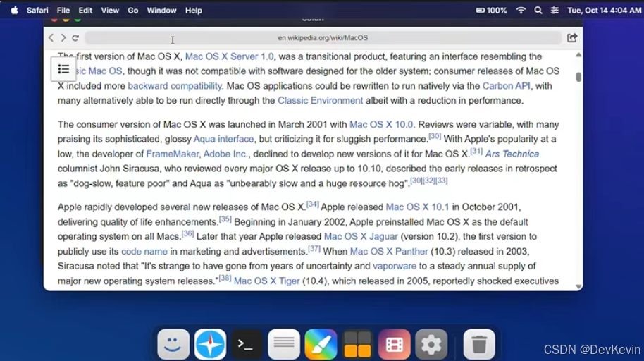Viewport: 644px width, 361px height.
Task: Open the File menu
Action: pyautogui.click(x=63, y=11)
